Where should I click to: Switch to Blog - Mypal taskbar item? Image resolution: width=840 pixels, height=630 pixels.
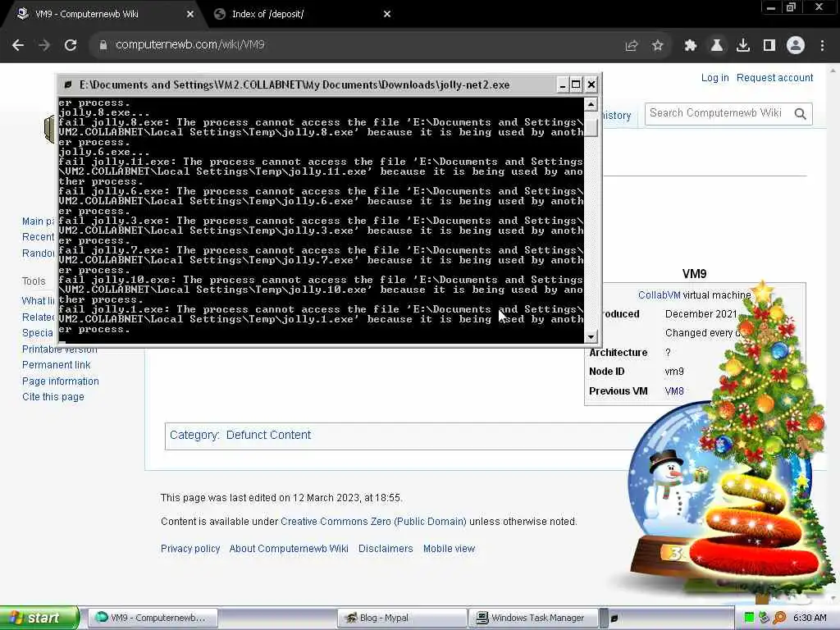pos(402,618)
